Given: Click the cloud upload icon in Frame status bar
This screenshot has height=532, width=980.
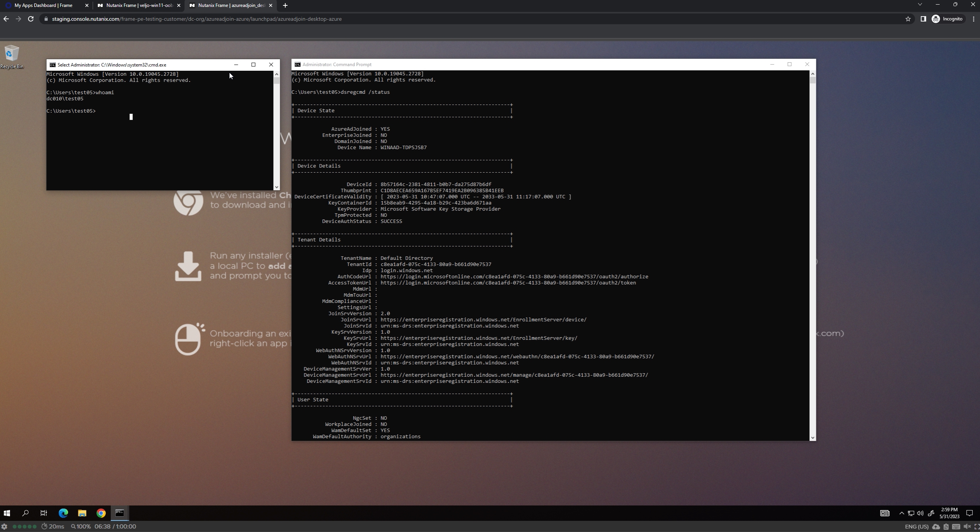Looking at the screenshot, I should click(x=936, y=527).
